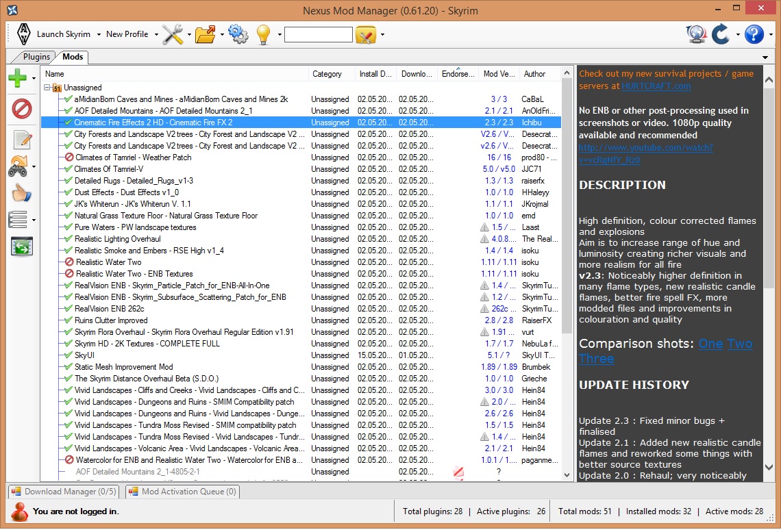
Task: Click the ATV categories icon in sidebar
Action: tap(18, 166)
